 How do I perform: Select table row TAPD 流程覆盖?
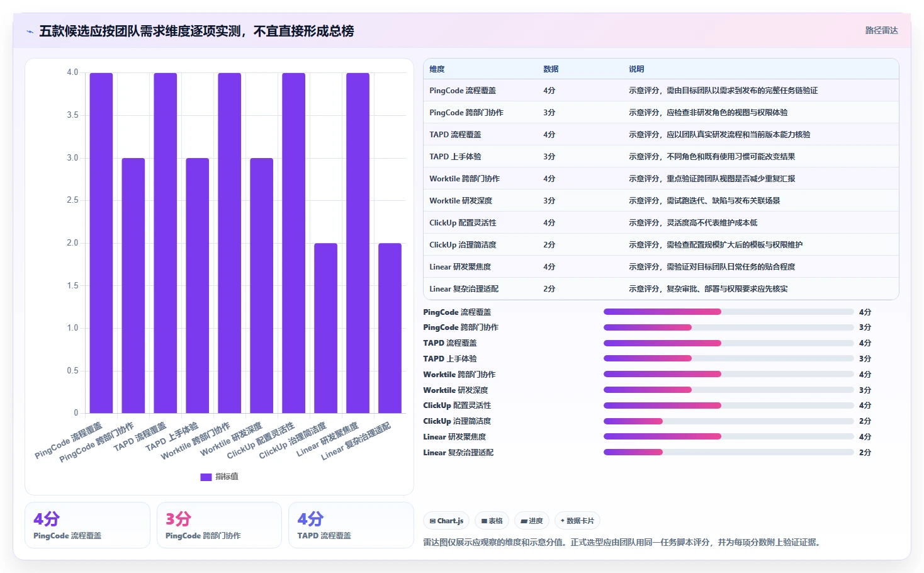[661, 135]
